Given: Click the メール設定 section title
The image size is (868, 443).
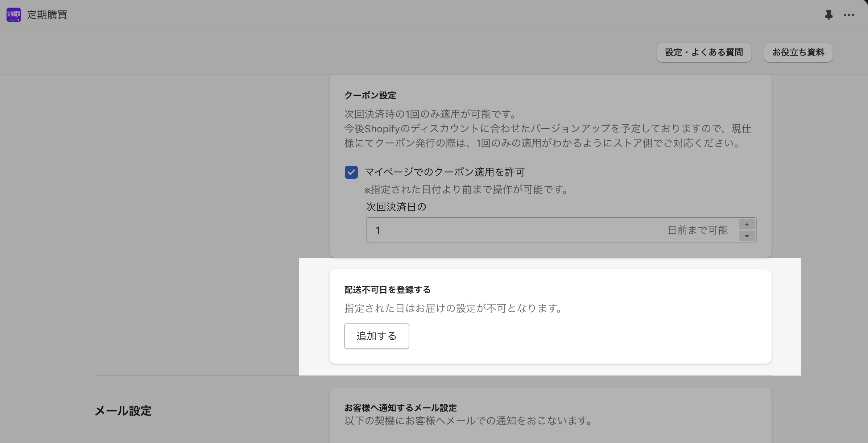Looking at the screenshot, I should pyautogui.click(x=123, y=411).
